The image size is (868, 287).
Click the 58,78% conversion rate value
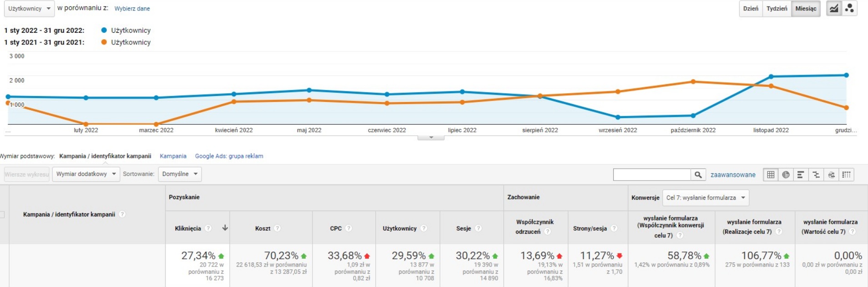click(x=684, y=256)
